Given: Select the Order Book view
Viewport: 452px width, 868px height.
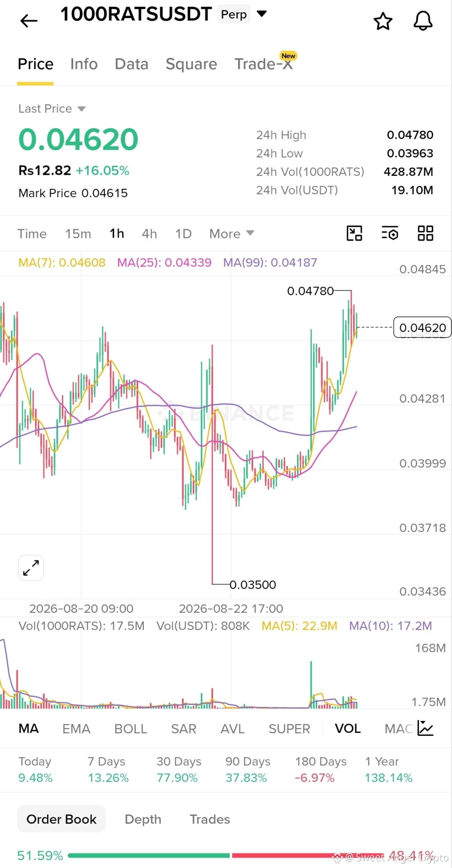Looking at the screenshot, I should coord(61,819).
